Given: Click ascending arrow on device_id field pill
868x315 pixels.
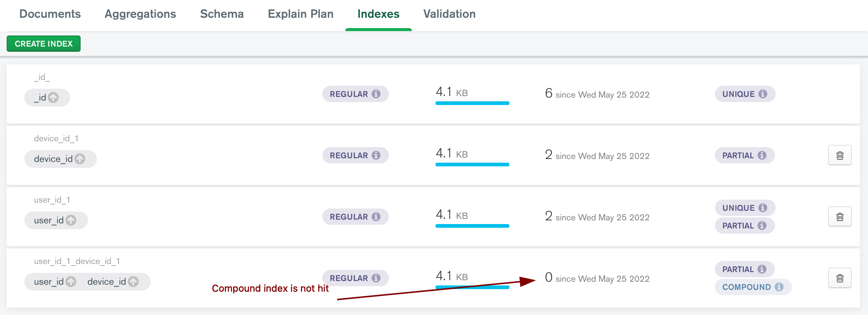Looking at the screenshot, I should pyautogui.click(x=80, y=159).
